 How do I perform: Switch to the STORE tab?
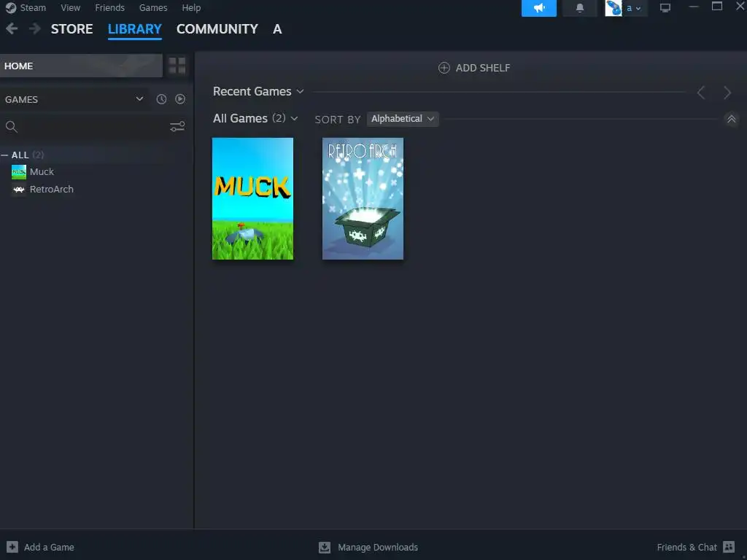tap(72, 29)
